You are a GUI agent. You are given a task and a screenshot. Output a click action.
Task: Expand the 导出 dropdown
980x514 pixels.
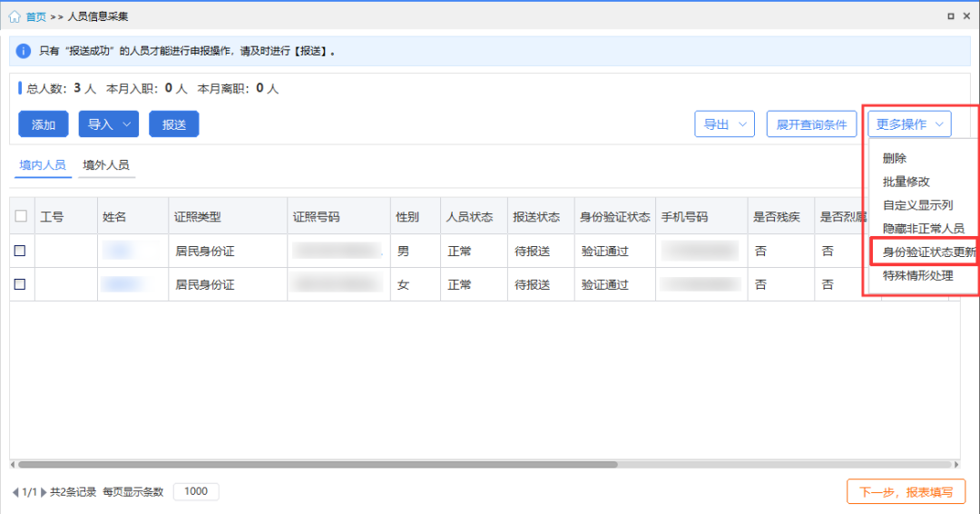pyautogui.click(x=724, y=124)
